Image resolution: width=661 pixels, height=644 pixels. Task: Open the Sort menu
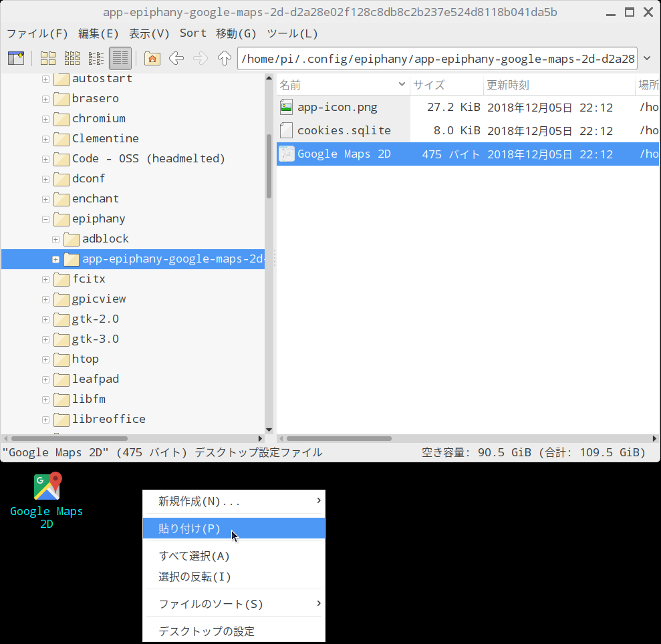193,33
